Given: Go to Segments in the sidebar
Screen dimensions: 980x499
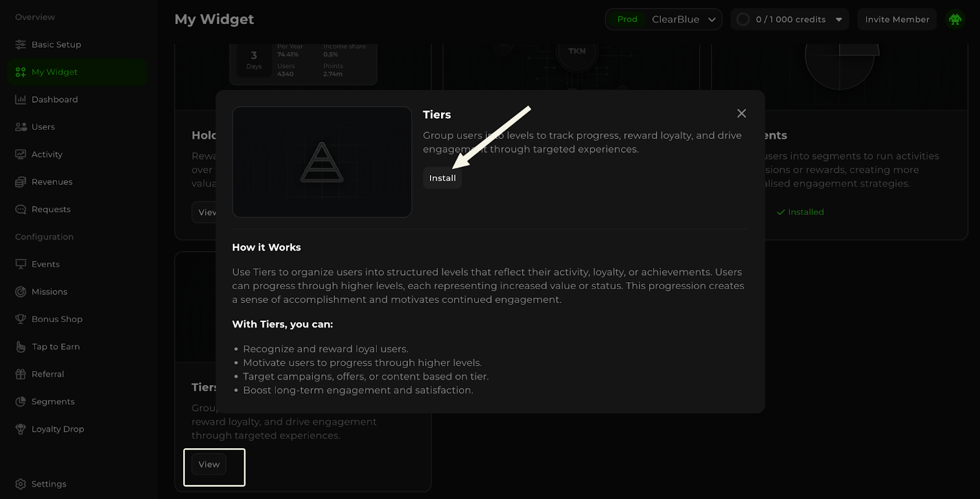Looking at the screenshot, I should [x=53, y=402].
